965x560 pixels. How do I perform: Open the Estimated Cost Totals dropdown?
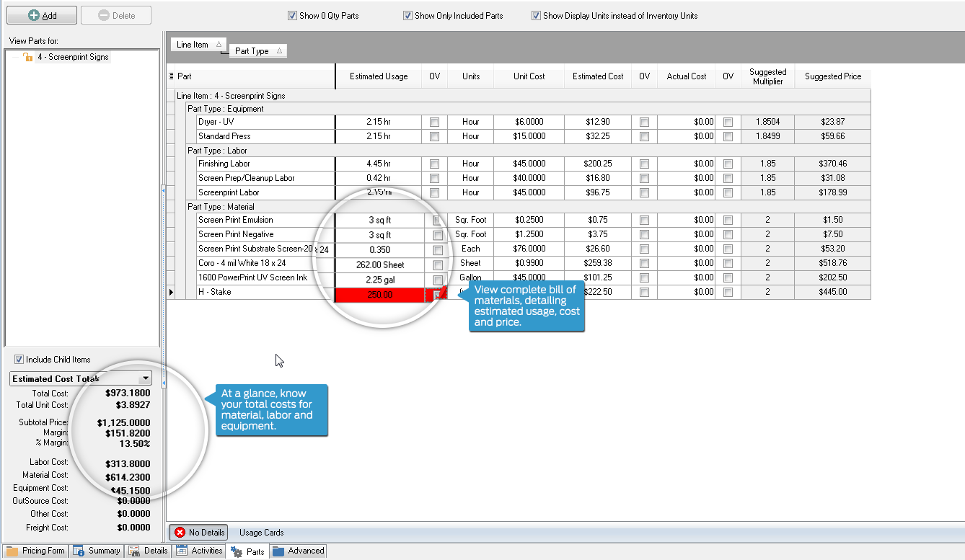[x=146, y=378]
